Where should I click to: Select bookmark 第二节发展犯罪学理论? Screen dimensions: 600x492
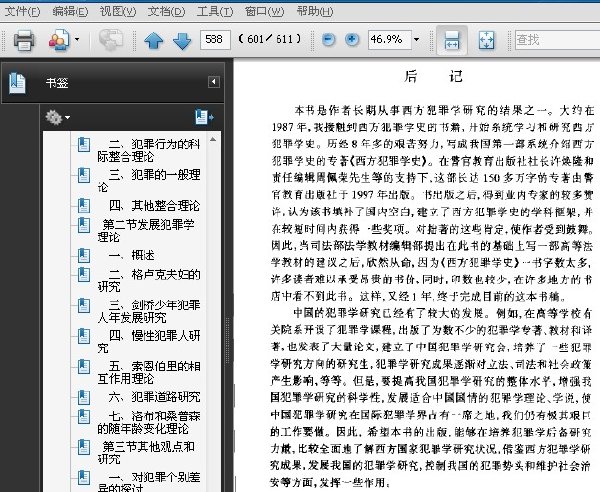pos(146,230)
